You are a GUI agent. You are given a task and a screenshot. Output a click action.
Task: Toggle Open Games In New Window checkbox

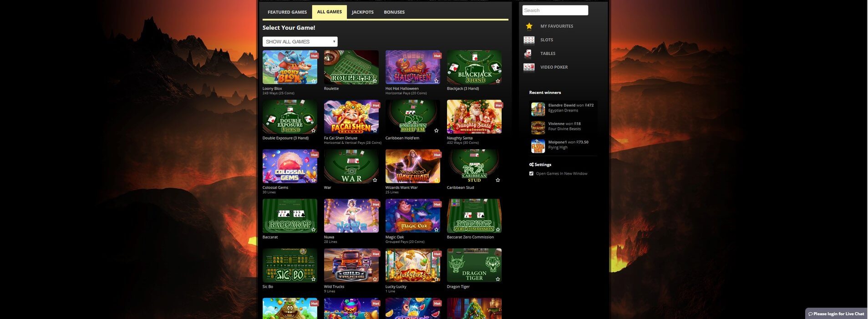point(531,173)
